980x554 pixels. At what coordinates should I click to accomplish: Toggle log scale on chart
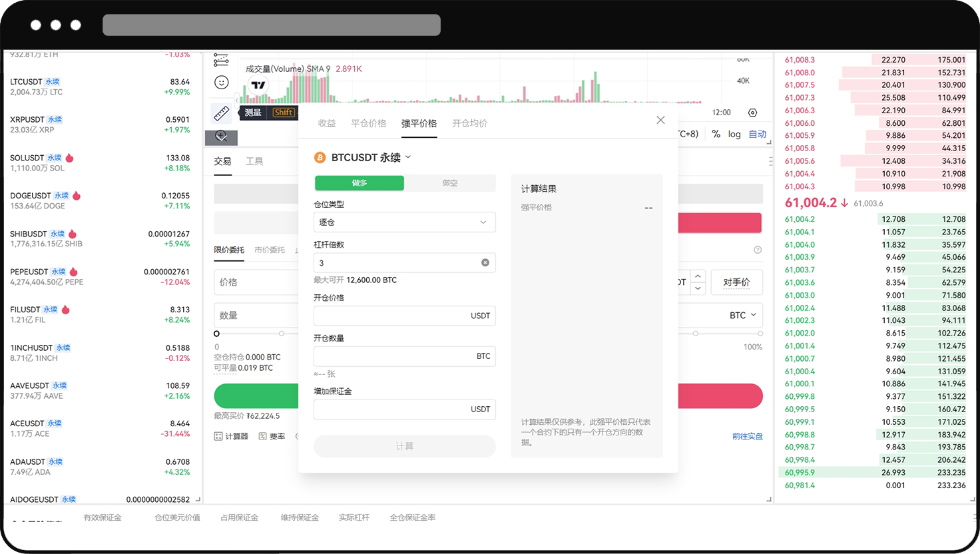pyautogui.click(x=734, y=134)
